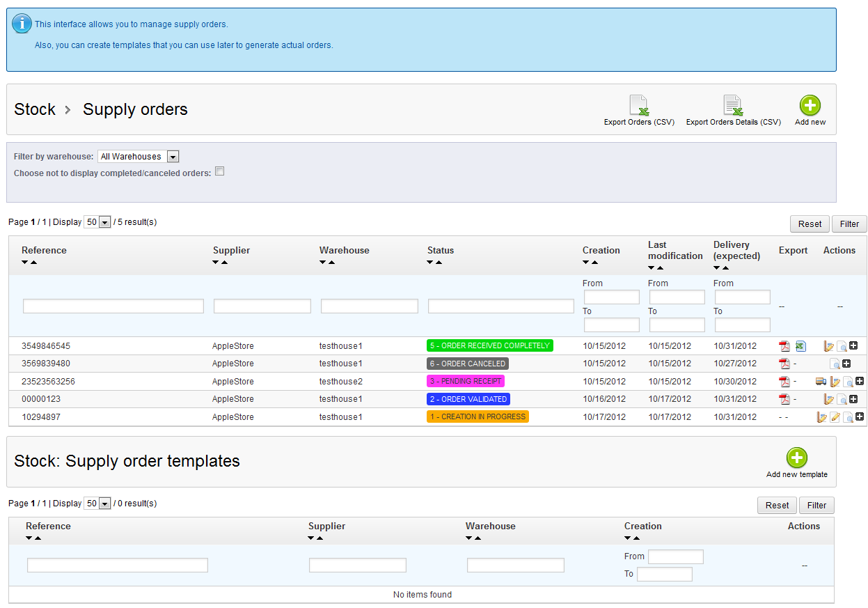Open the Filter by warehouse dropdown
The image size is (868, 608).
pyautogui.click(x=138, y=157)
